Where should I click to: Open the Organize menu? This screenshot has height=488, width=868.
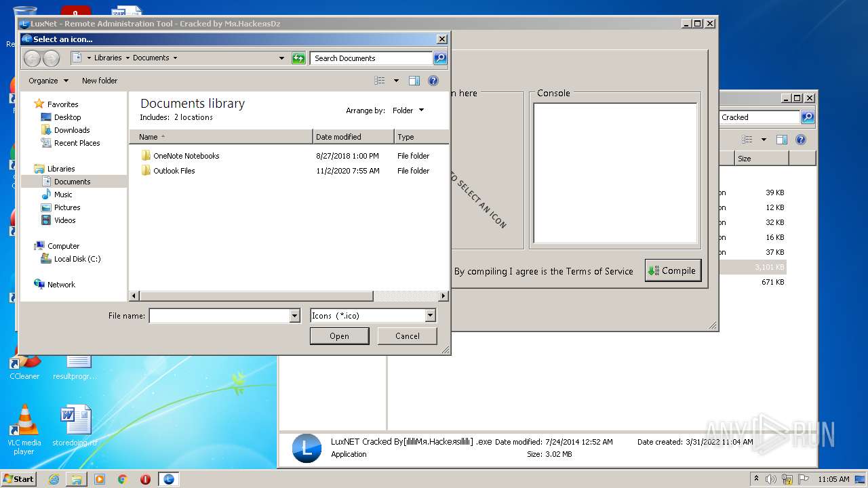(x=48, y=81)
